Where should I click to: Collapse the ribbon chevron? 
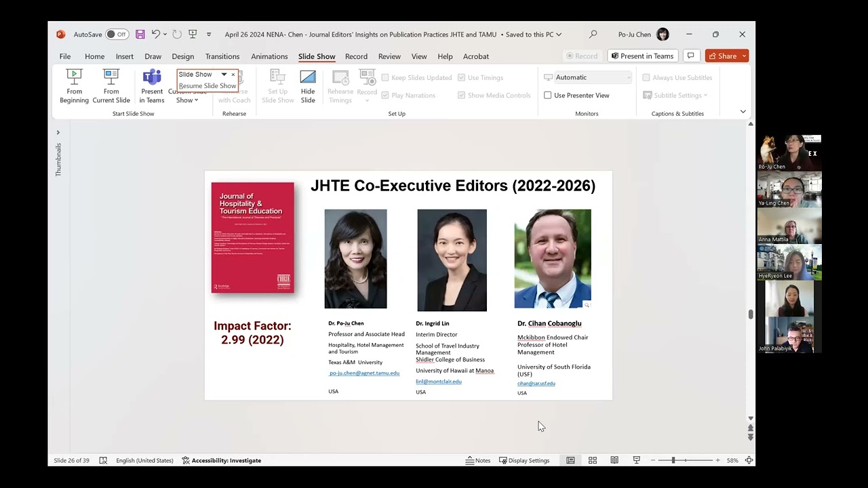point(743,112)
